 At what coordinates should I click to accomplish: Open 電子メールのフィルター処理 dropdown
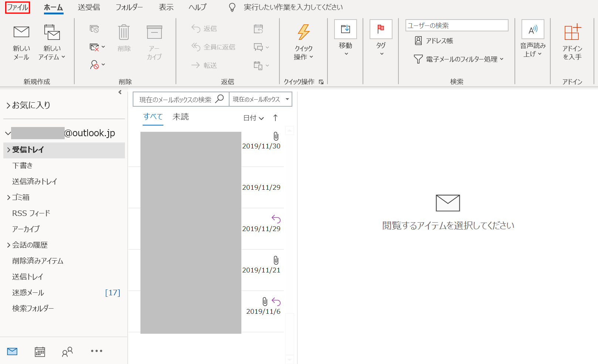[x=459, y=59]
